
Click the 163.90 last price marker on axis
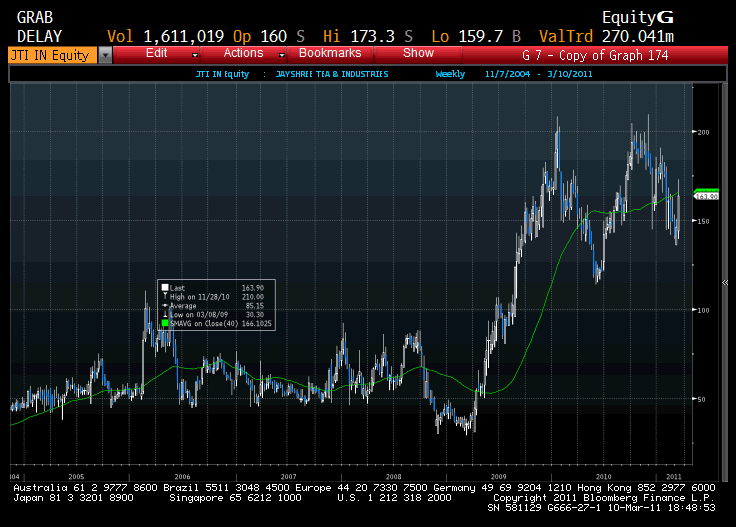pos(706,196)
